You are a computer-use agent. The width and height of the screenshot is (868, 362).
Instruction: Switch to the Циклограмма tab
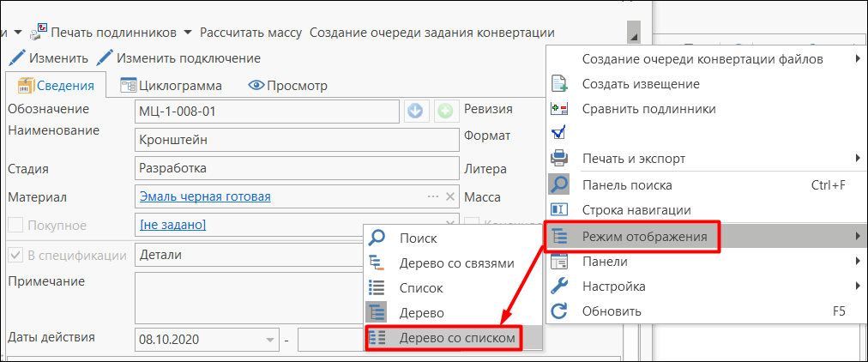pyautogui.click(x=171, y=86)
